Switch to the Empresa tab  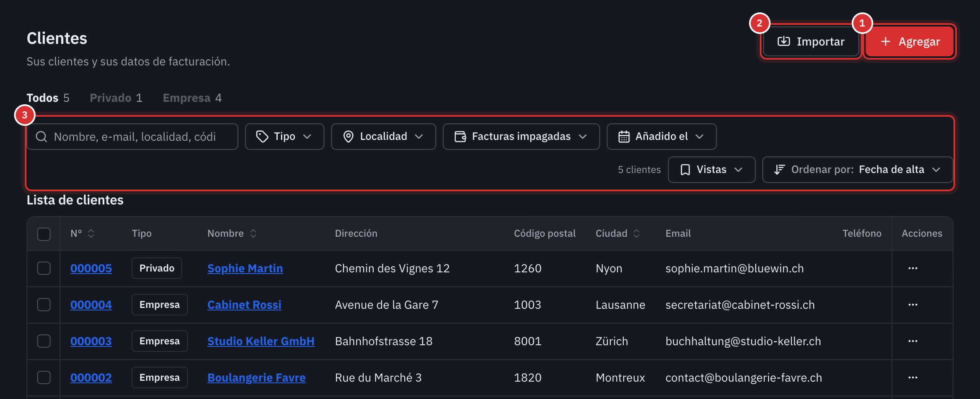pyautogui.click(x=192, y=98)
